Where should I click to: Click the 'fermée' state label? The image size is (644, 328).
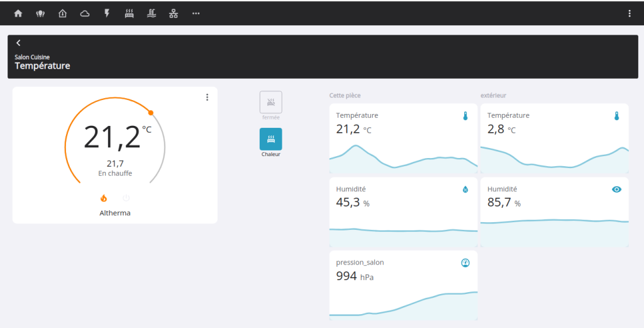click(271, 118)
